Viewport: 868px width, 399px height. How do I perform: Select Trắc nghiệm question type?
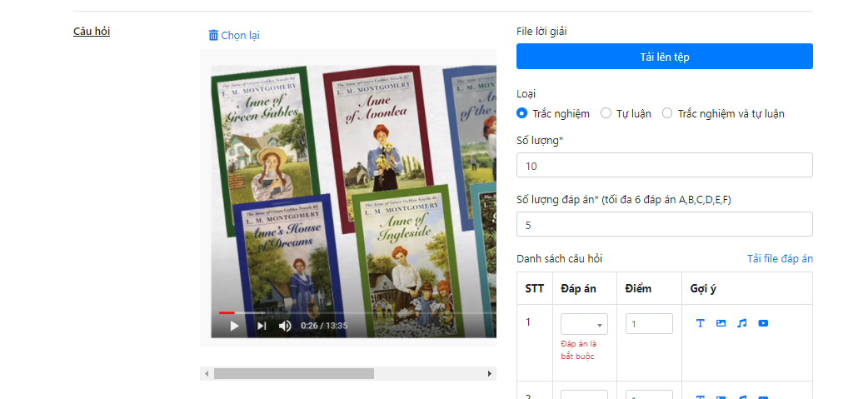point(521,113)
